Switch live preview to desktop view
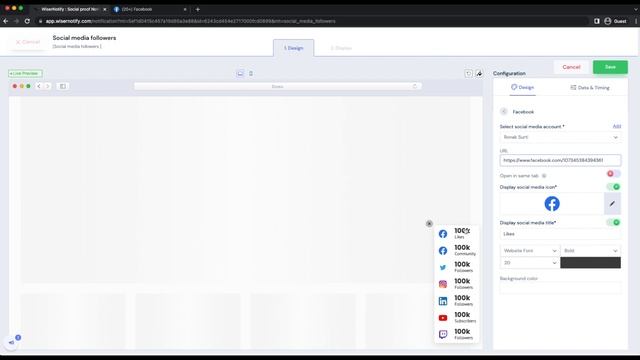 tap(240, 73)
